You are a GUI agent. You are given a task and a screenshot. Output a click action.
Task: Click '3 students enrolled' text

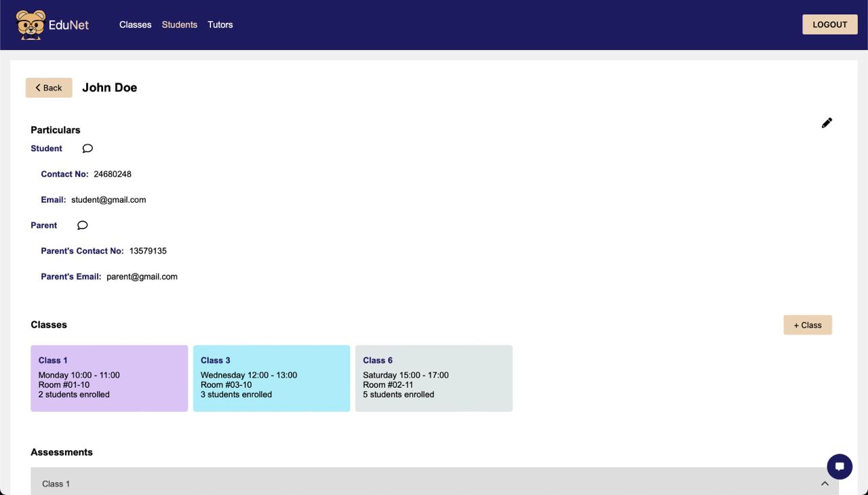pyautogui.click(x=236, y=394)
